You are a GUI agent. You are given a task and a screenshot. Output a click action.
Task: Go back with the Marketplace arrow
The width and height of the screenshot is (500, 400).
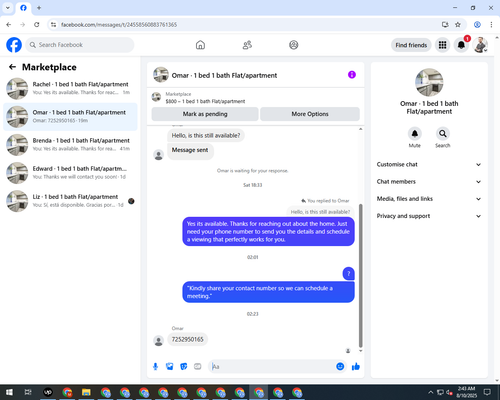click(x=12, y=67)
